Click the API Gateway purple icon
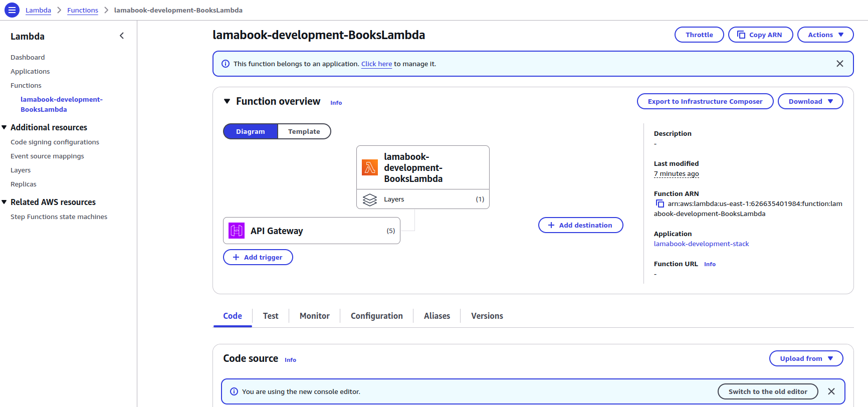 (237, 231)
